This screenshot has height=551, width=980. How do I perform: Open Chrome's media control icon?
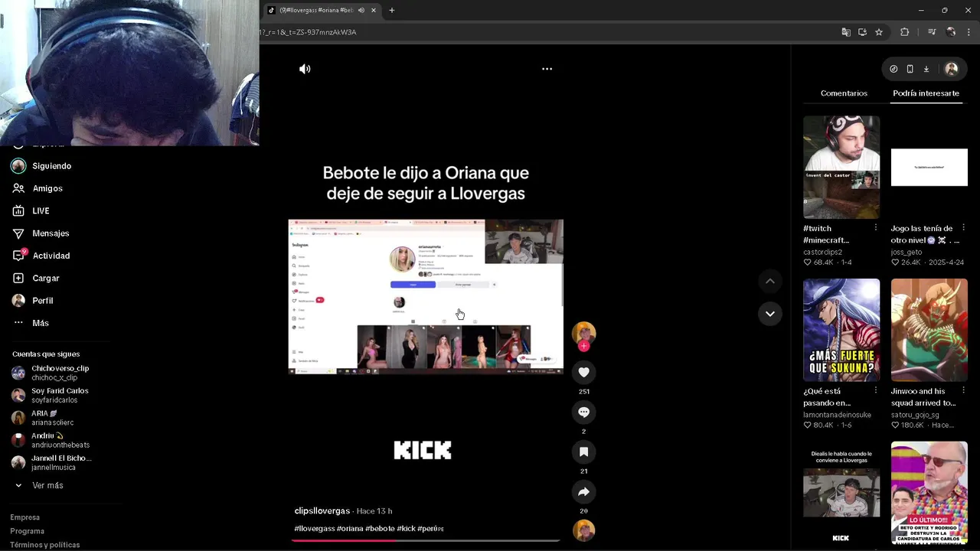(932, 32)
